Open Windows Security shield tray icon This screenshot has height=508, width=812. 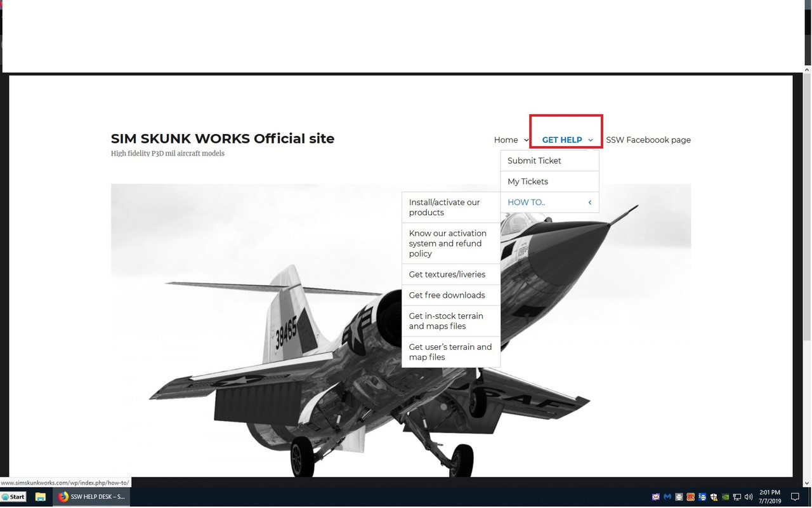pyautogui.click(x=714, y=497)
